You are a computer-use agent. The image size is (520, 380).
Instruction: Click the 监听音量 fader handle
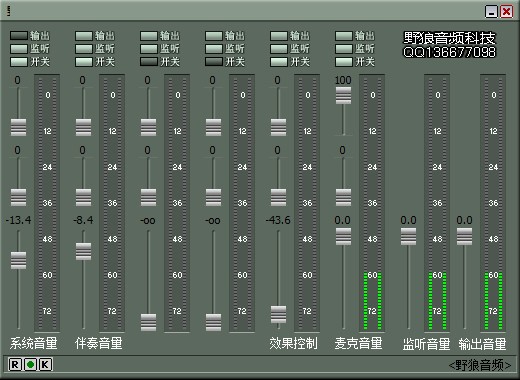coord(408,237)
